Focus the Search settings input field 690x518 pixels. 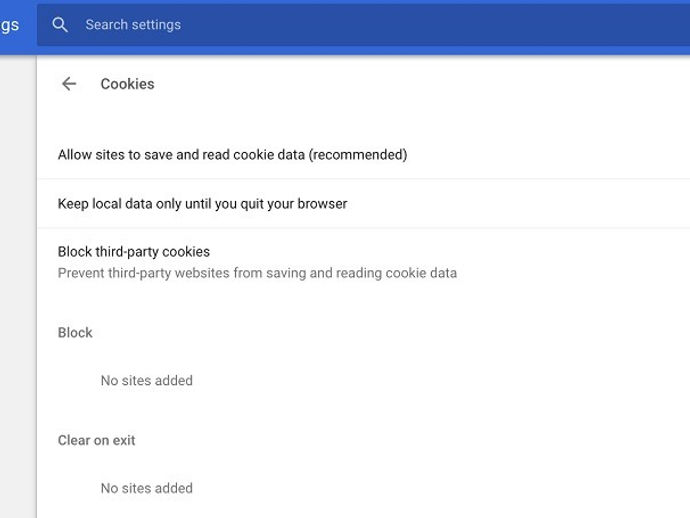pos(363,25)
